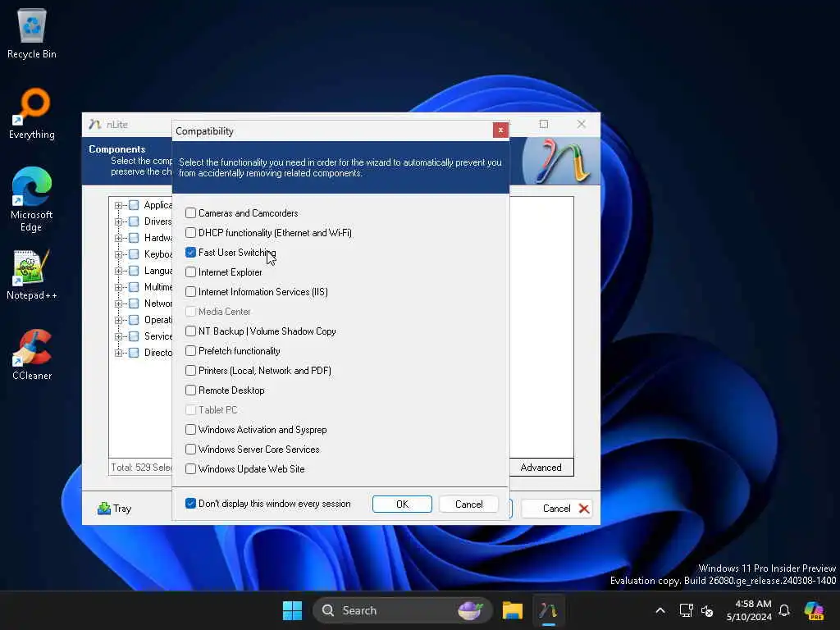Click the muted volume tray icon
840x630 pixels.
[707, 610]
